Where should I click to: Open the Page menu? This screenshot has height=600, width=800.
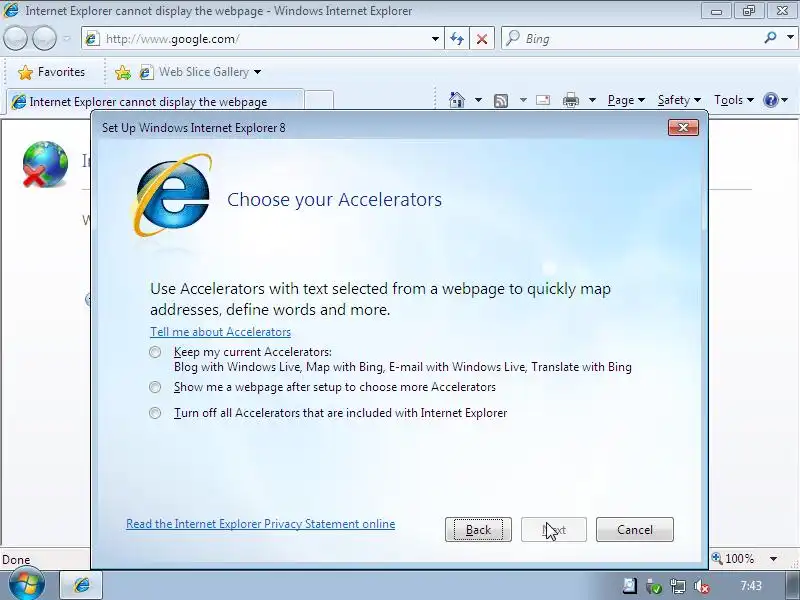point(626,100)
